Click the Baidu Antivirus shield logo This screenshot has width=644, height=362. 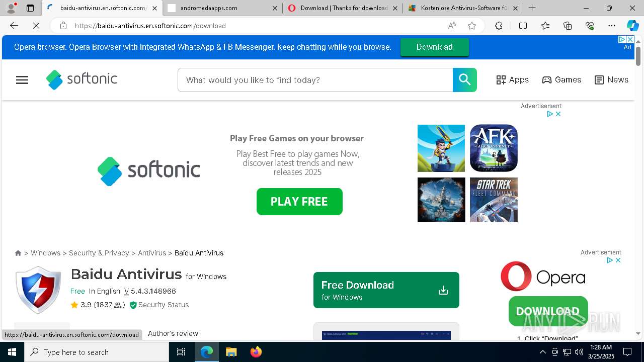pos(39,291)
